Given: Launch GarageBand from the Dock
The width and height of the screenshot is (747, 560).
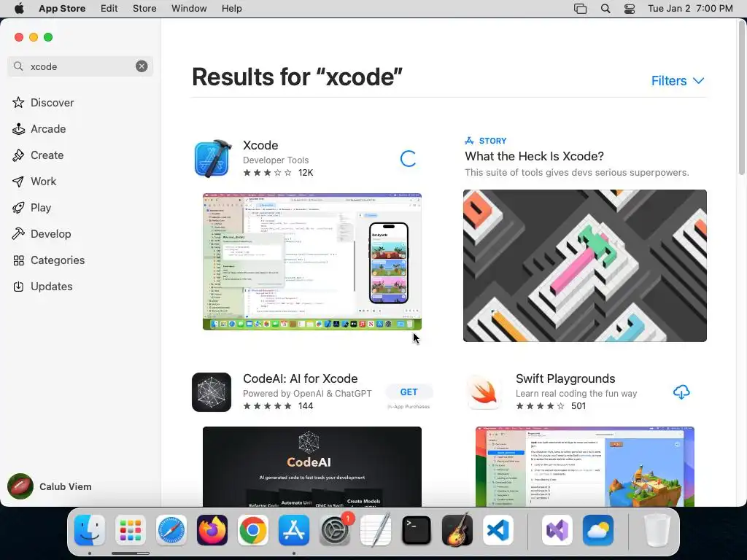Looking at the screenshot, I should 457,530.
